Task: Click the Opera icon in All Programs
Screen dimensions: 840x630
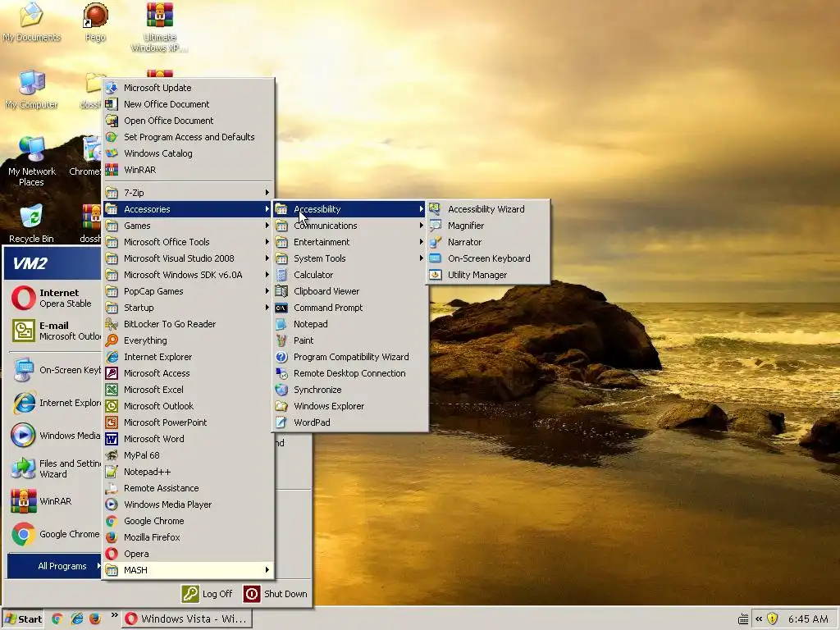Action: tap(112, 554)
